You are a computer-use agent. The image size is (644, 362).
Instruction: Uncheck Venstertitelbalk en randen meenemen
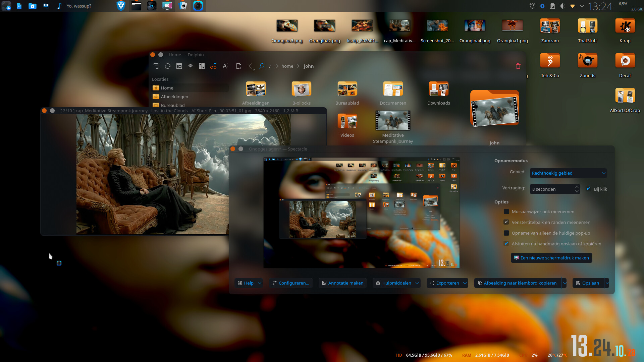pyautogui.click(x=506, y=222)
